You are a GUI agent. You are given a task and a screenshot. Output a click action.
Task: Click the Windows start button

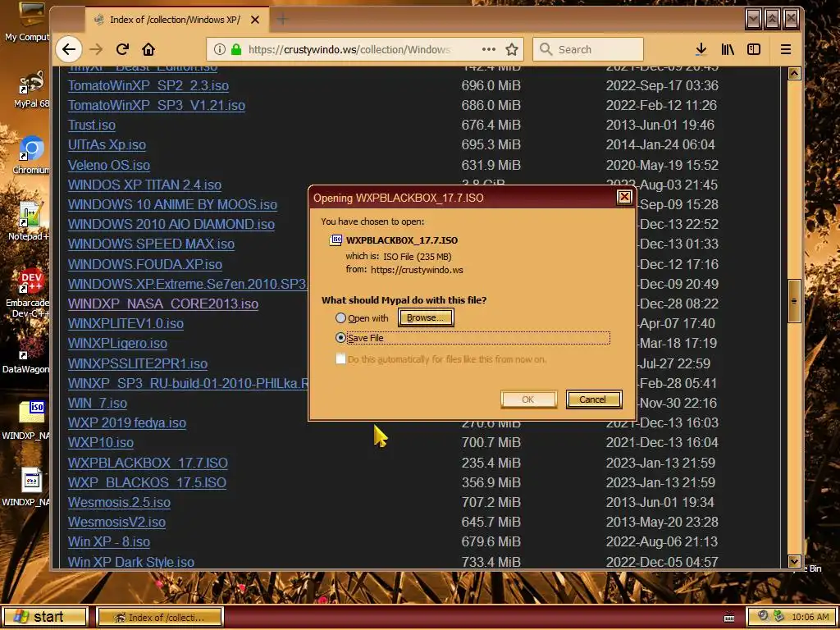coord(44,617)
